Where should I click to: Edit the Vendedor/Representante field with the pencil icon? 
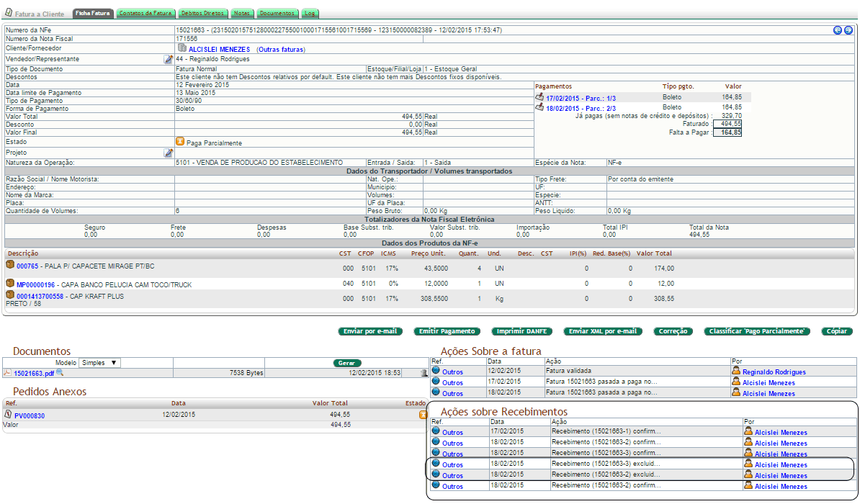coord(169,59)
